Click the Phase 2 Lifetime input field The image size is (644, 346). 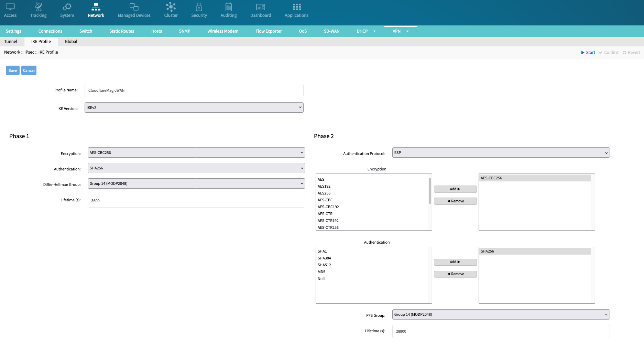click(501, 331)
